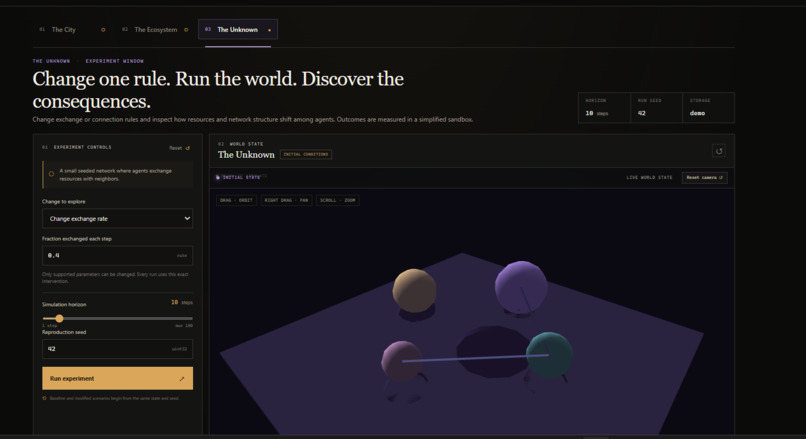Viewport: 806px width, 439px height.
Task: Click the status dot on The Ecosystem tab
Action: point(186,30)
